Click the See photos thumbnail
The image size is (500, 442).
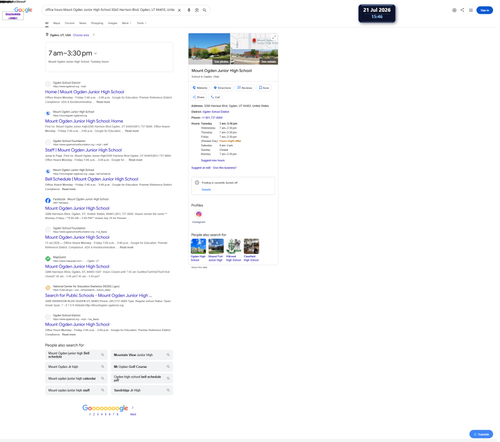[x=209, y=49]
